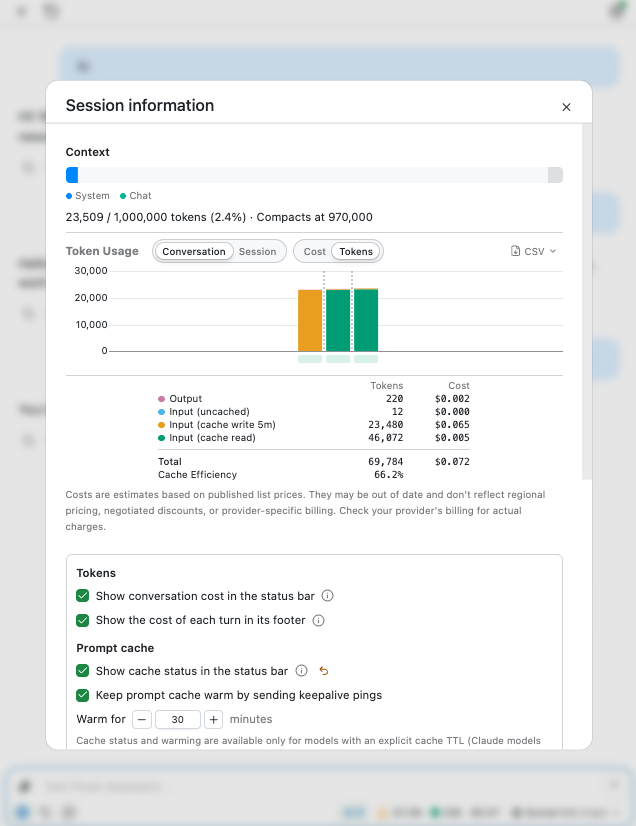
Task: Click the CSV file download icon
Action: [x=515, y=251]
